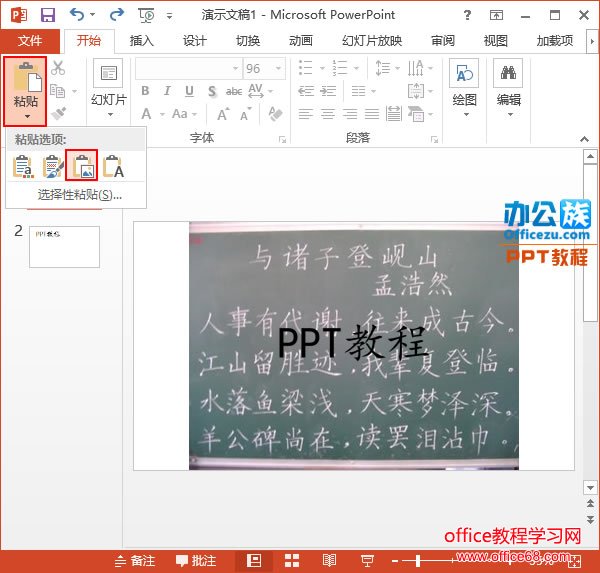The width and height of the screenshot is (600, 573).
Task: Toggle the Comments (批注) pane
Action: coord(196,560)
